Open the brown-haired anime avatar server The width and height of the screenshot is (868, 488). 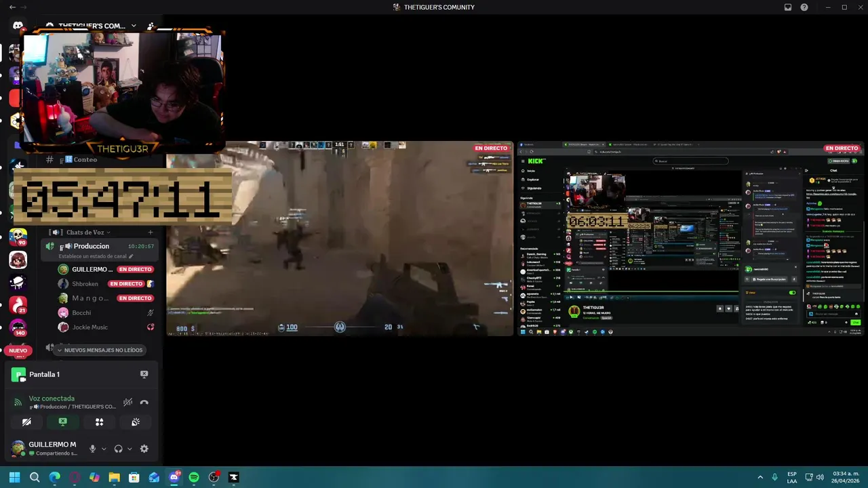18,260
